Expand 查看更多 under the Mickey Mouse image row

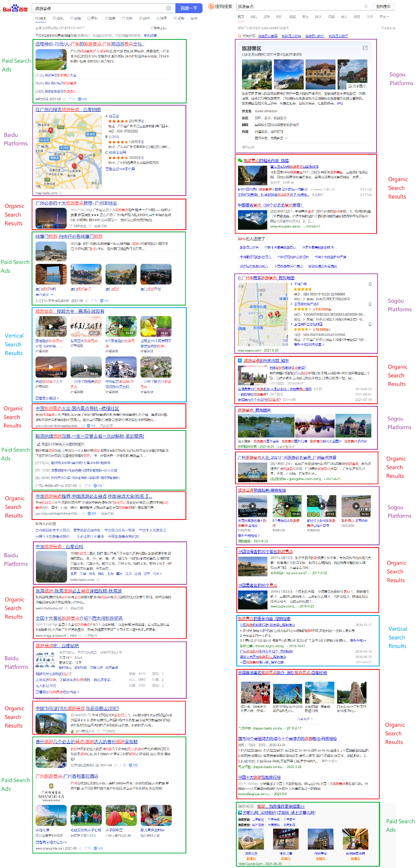[305, 719]
